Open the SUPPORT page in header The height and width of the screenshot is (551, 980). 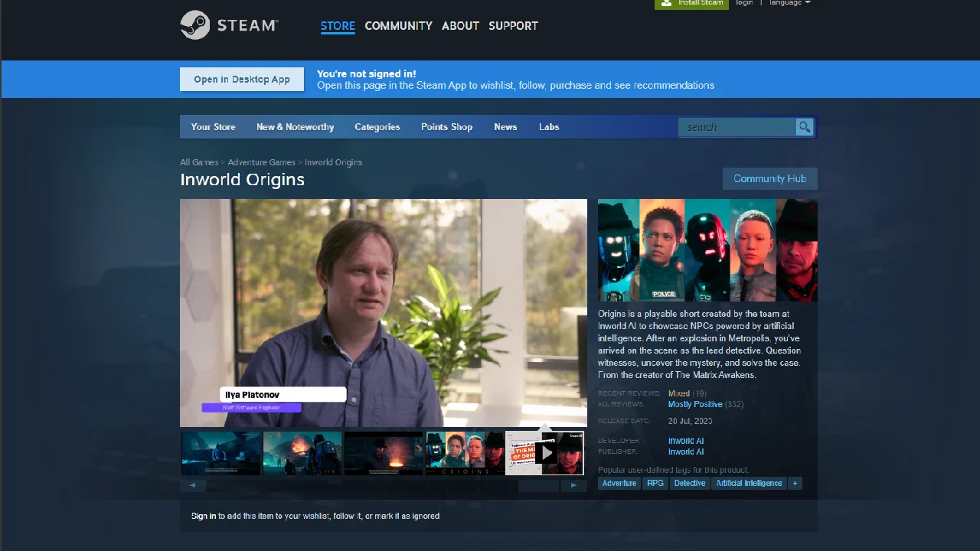click(513, 26)
